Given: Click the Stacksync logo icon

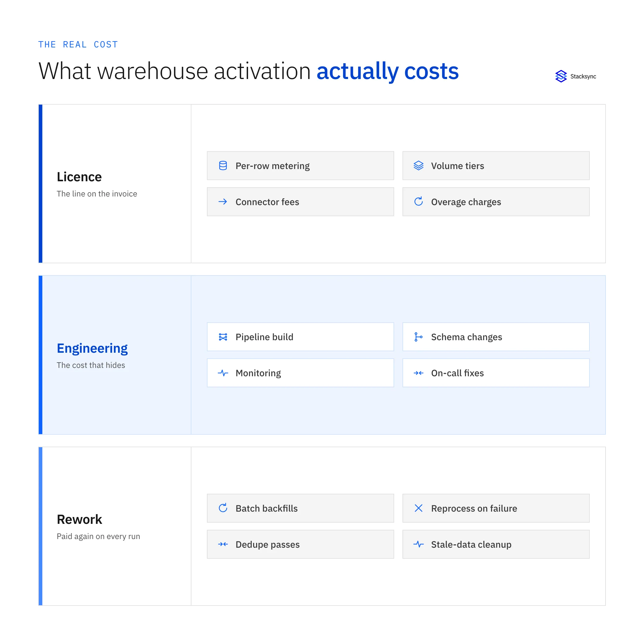Looking at the screenshot, I should 561,76.
